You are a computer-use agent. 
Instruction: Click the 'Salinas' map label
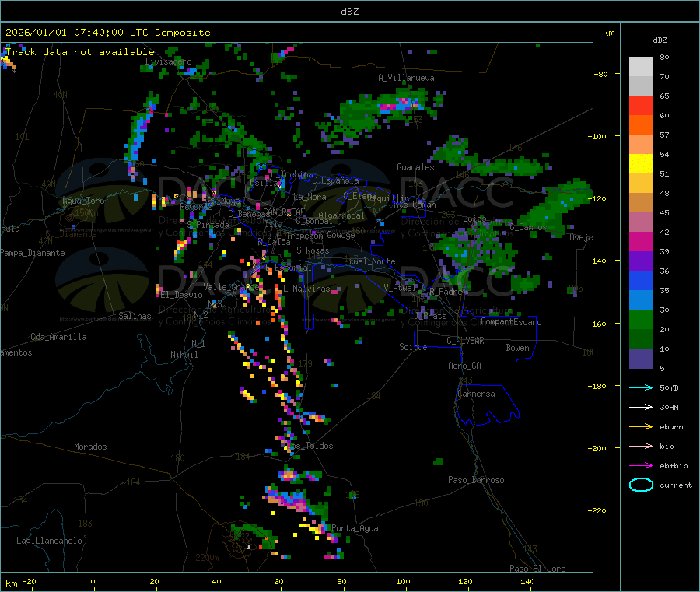(135, 316)
